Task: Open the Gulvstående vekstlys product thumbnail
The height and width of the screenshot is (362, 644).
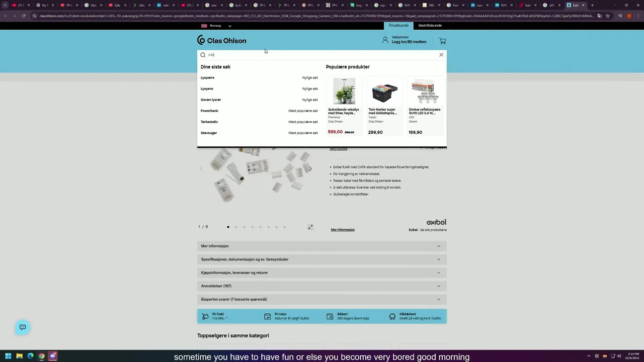Action: [x=344, y=91]
